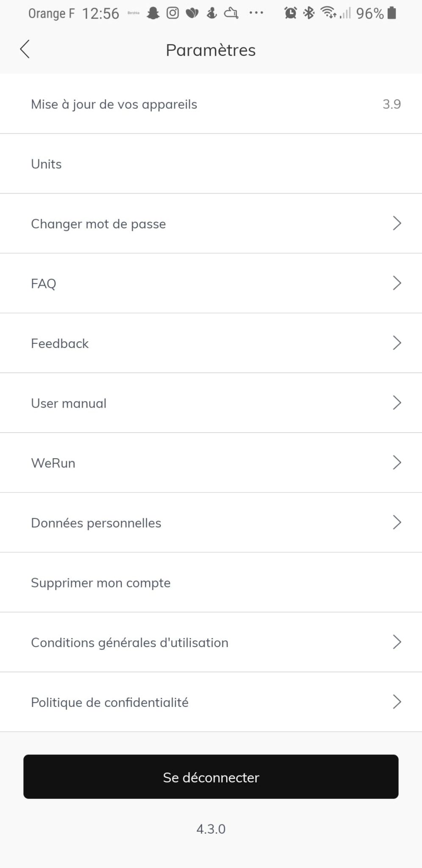Open the Units setting
Image resolution: width=422 pixels, height=868 pixels.
[46, 164]
